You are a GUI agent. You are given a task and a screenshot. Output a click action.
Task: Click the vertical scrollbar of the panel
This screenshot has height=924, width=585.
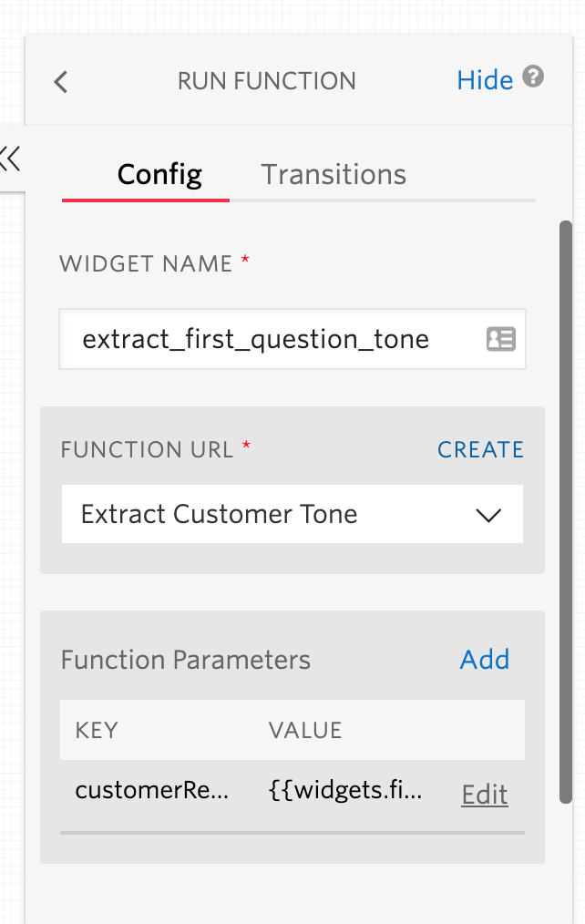coord(566,510)
